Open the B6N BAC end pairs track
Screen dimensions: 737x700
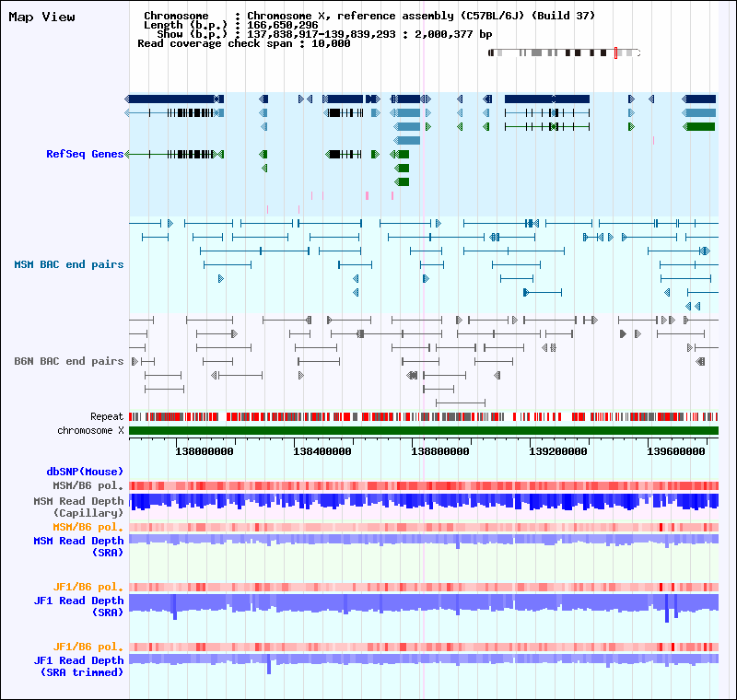pyautogui.click(x=68, y=361)
